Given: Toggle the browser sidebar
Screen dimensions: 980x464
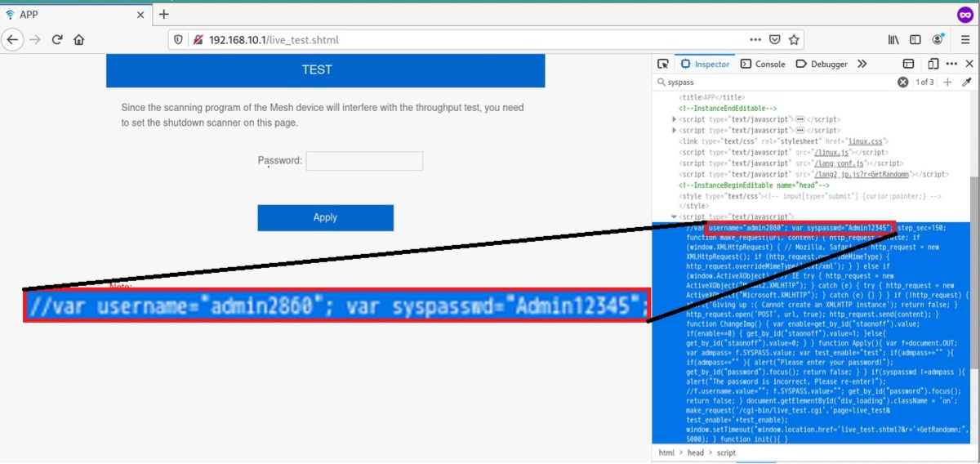Looking at the screenshot, I should tap(915, 39).
